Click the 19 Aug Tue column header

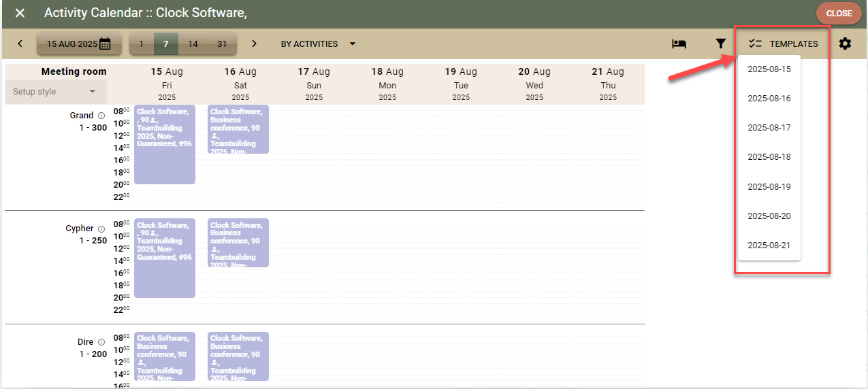(461, 84)
